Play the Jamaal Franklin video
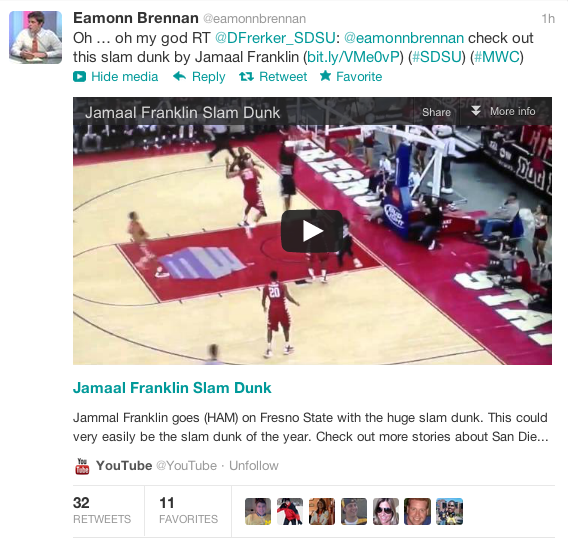The width and height of the screenshot is (568, 551). tap(312, 231)
